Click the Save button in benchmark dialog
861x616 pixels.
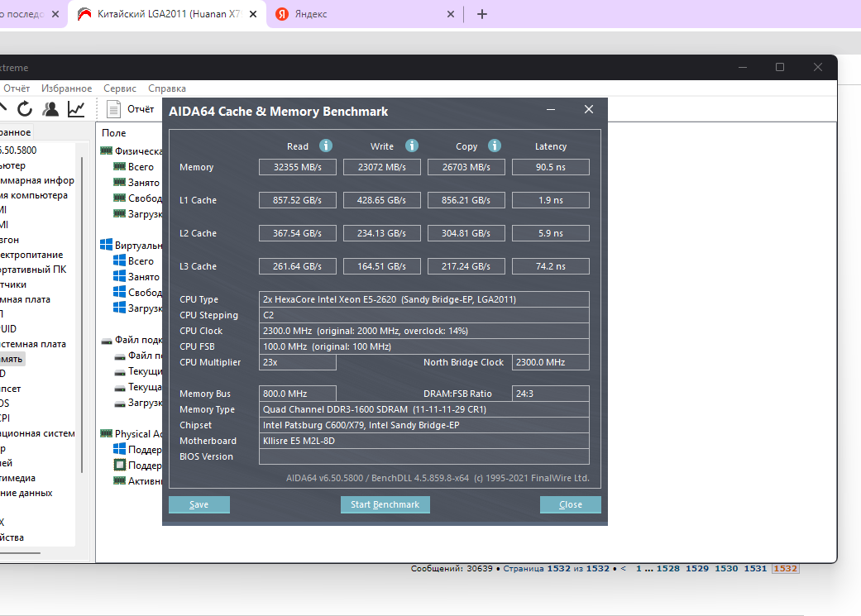click(x=199, y=504)
